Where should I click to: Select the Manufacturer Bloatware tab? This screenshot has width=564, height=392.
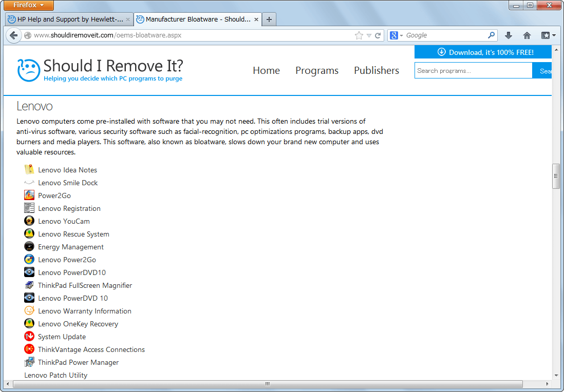pyautogui.click(x=197, y=19)
